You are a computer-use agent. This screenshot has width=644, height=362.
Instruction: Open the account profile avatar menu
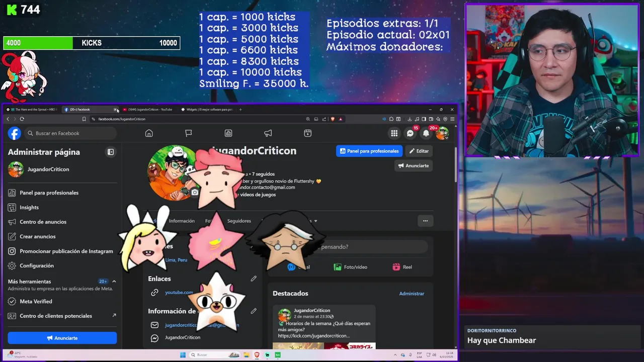click(442, 133)
